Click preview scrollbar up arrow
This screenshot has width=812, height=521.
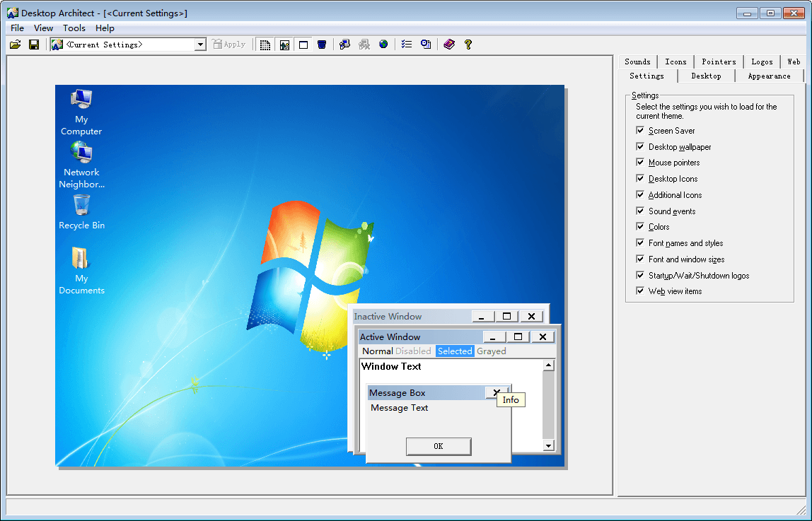548,365
